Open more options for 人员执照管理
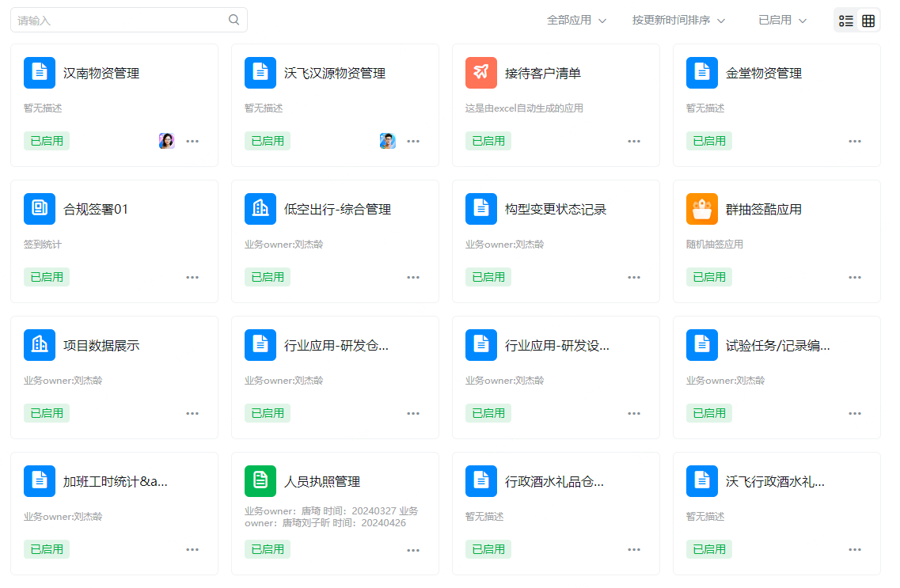The width and height of the screenshot is (900, 588). click(413, 550)
